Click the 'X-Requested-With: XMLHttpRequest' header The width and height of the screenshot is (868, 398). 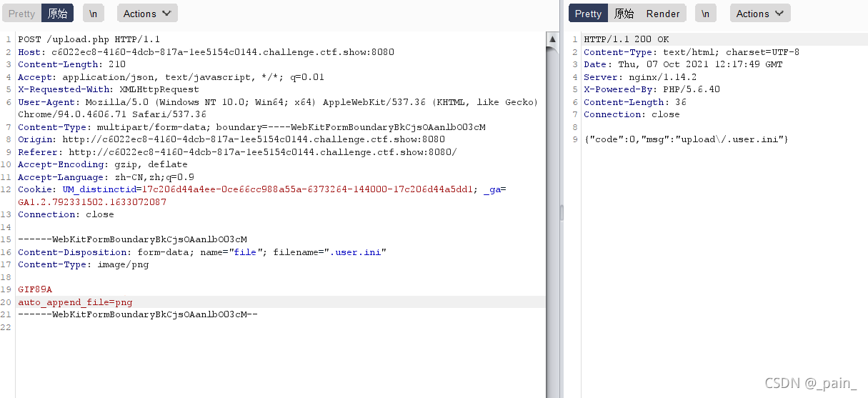click(109, 89)
